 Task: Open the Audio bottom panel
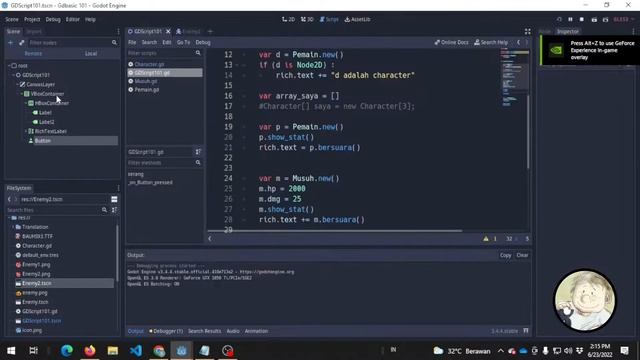[233, 331]
